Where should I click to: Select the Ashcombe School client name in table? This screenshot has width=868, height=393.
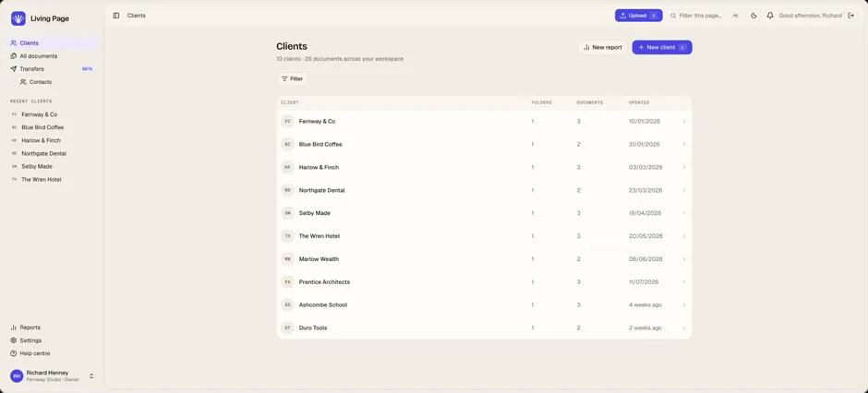323,304
